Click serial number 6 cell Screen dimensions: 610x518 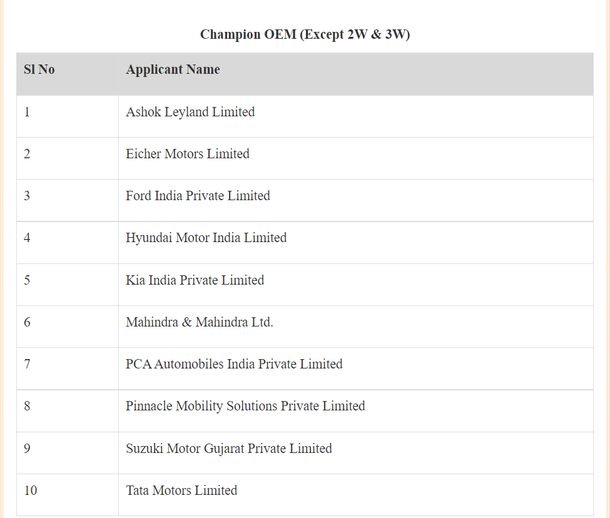27,322
